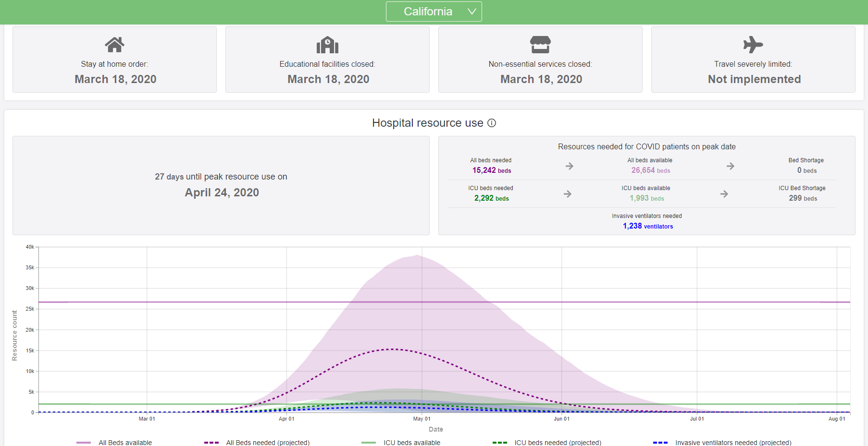Click the info icon next to Hospital resource use

point(492,123)
